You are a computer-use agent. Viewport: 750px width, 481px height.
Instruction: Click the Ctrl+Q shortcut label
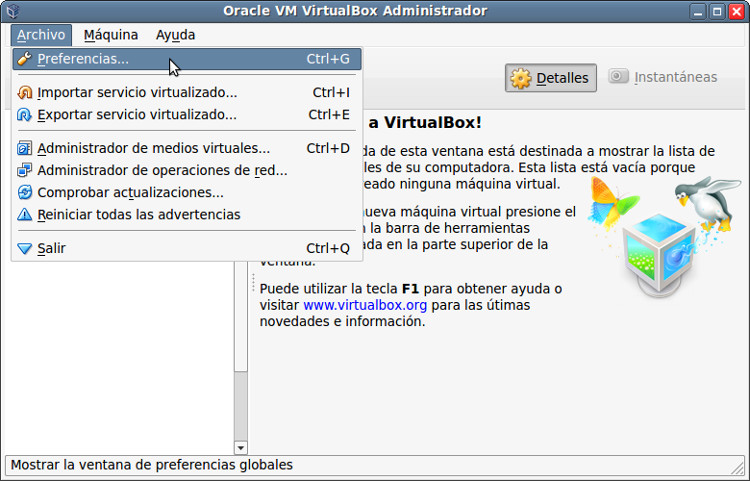click(328, 248)
